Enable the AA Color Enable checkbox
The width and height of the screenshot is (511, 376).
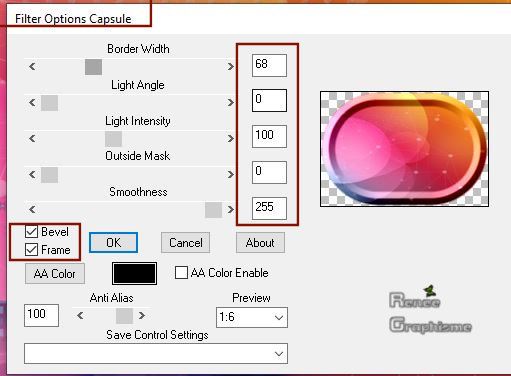click(181, 272)
